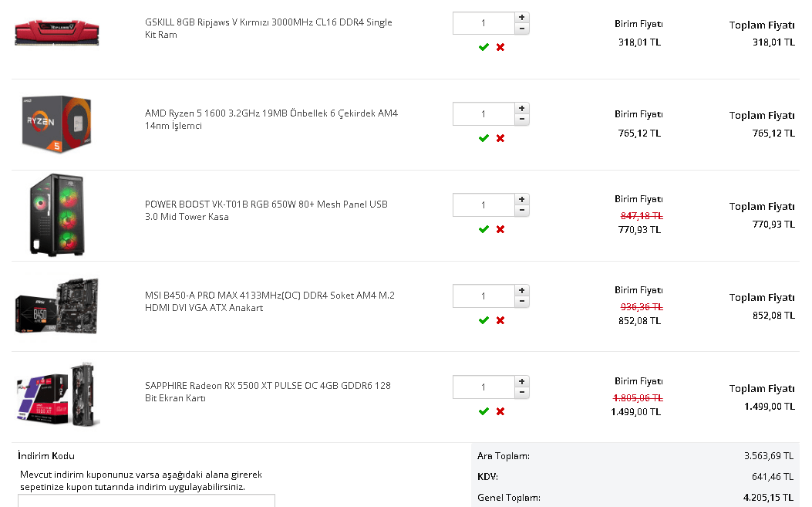Viewport: 812px width, 507px height.
Task: Focus the İndirim Kodu coupon input field
Action: tap(147, 500)
